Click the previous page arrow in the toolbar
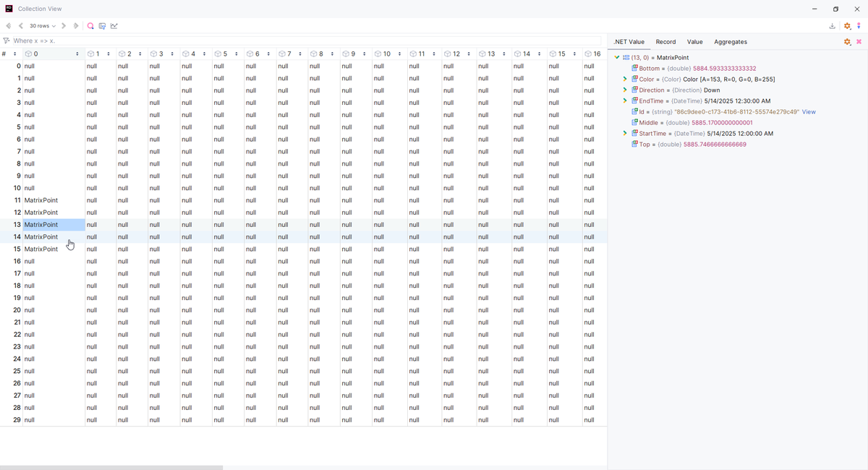The height and width of the screenshot is (470, 868). [20, 25]
